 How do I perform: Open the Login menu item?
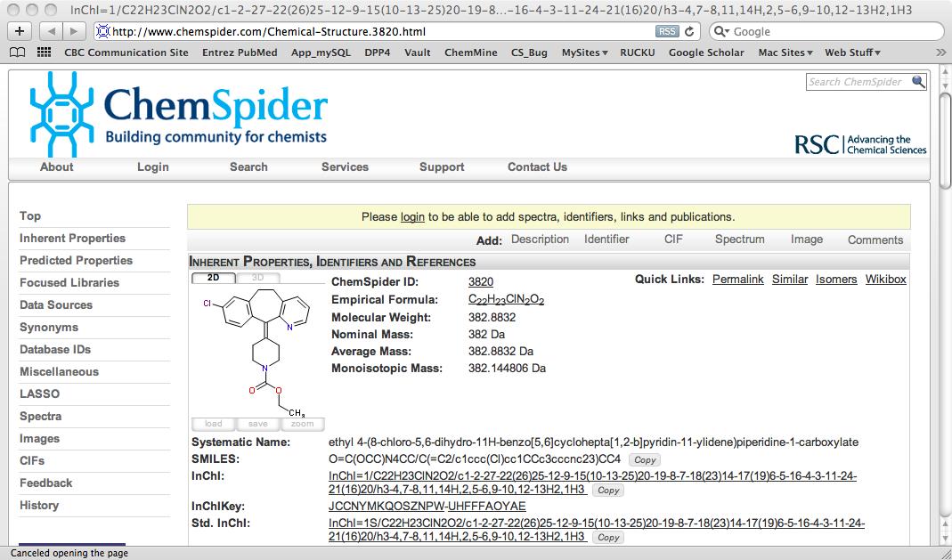click(153, 166)
